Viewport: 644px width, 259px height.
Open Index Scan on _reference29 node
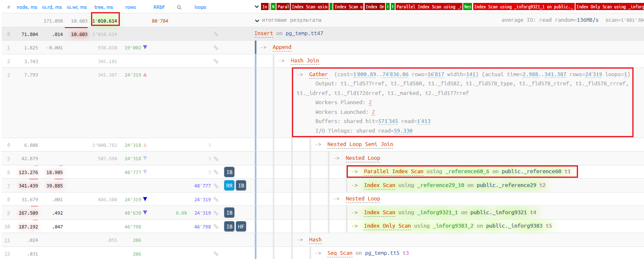coord(379,185)
